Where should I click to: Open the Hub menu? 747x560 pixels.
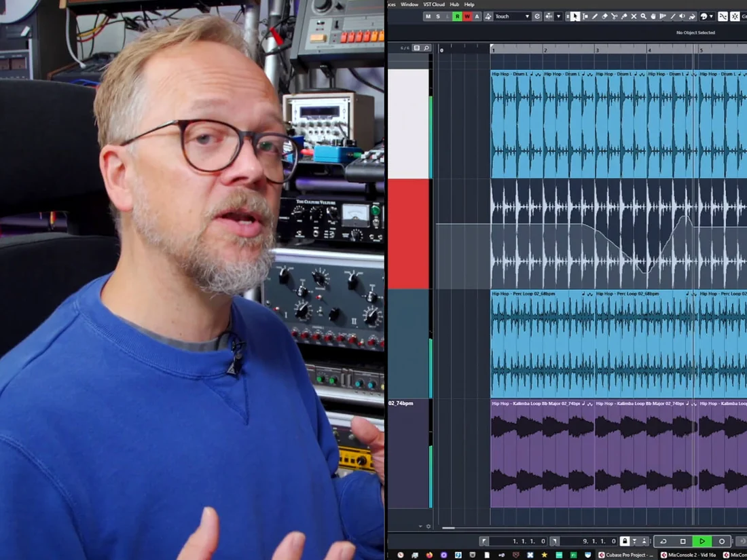click(454, 4)
